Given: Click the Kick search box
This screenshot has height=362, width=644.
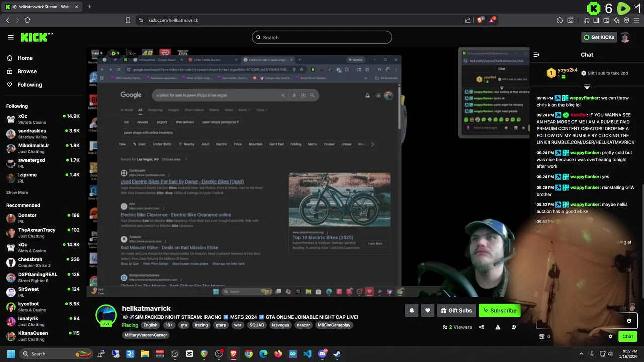Looking at the screenshot, I should tap(322, 37).
